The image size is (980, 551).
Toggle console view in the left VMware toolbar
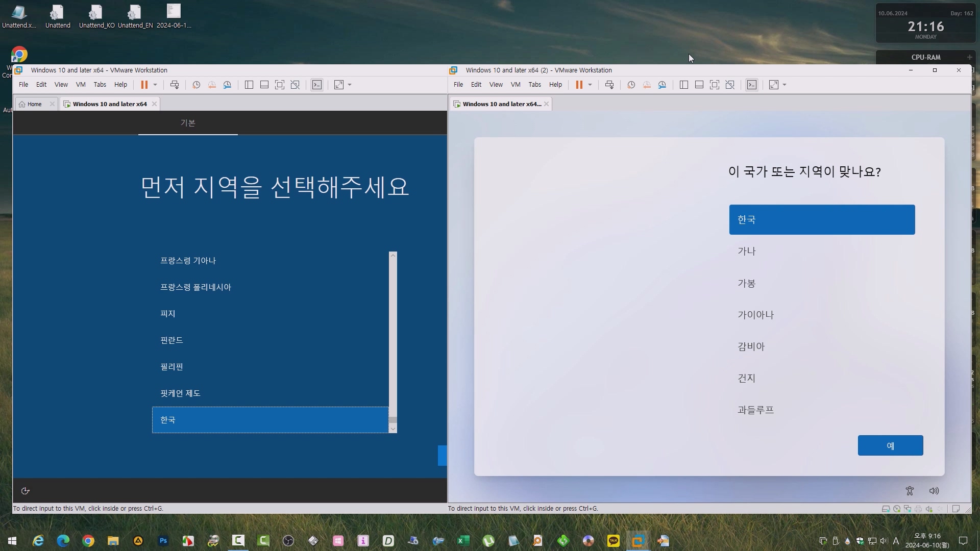[x=317, y=85]
